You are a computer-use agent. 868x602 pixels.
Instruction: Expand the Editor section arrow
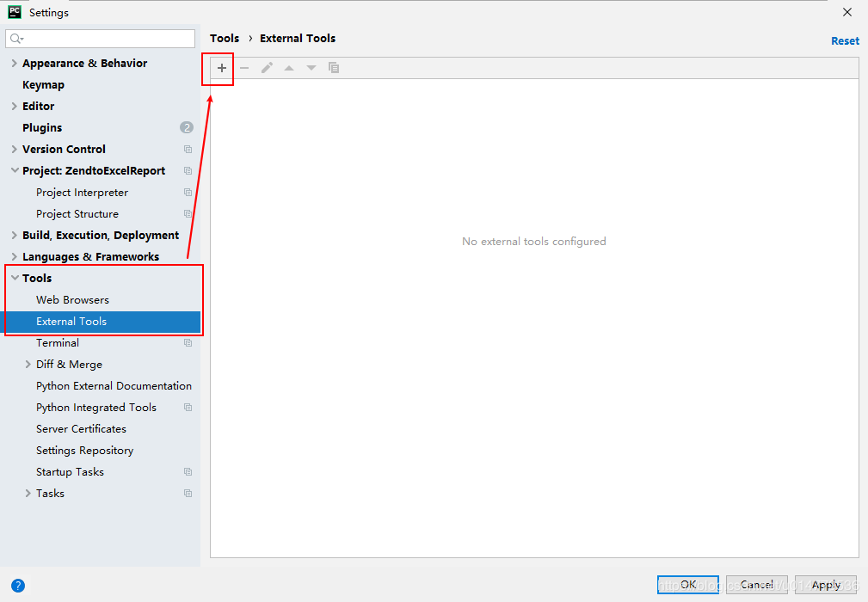(x=15, y=107)
